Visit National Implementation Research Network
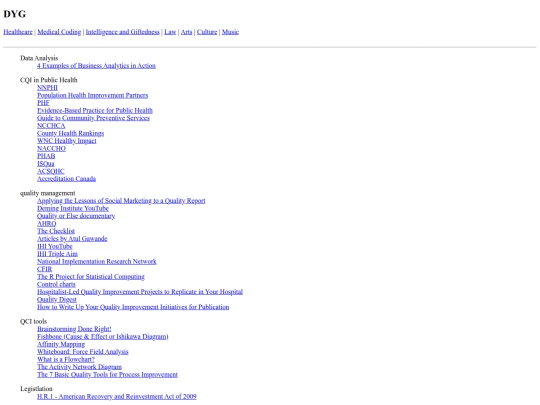 (97, 261)
